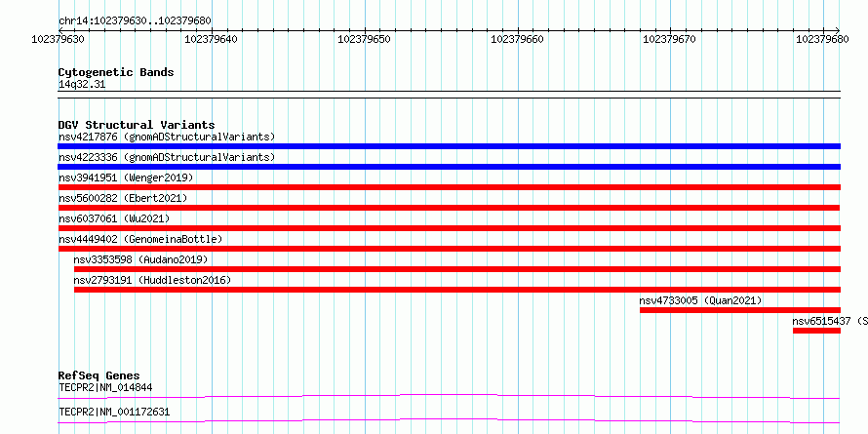This screenshot has height=434, width=868.
Task: Open variant label nsv3941951 (Wenger2019)
Action: tap(126, 178)
